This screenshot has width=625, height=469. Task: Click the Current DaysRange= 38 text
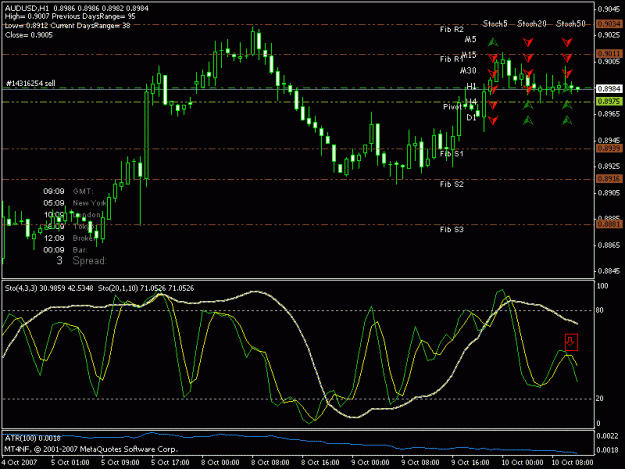point(90,26)
